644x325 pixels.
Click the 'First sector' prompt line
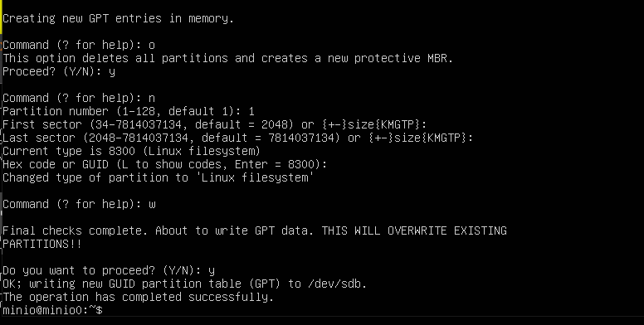tap(215, 124)
